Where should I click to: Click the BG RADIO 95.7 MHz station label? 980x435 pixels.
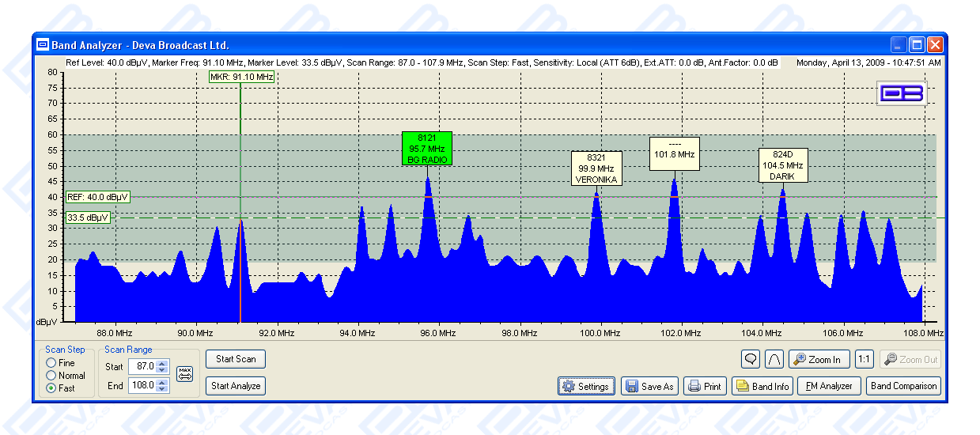(427, 149)
